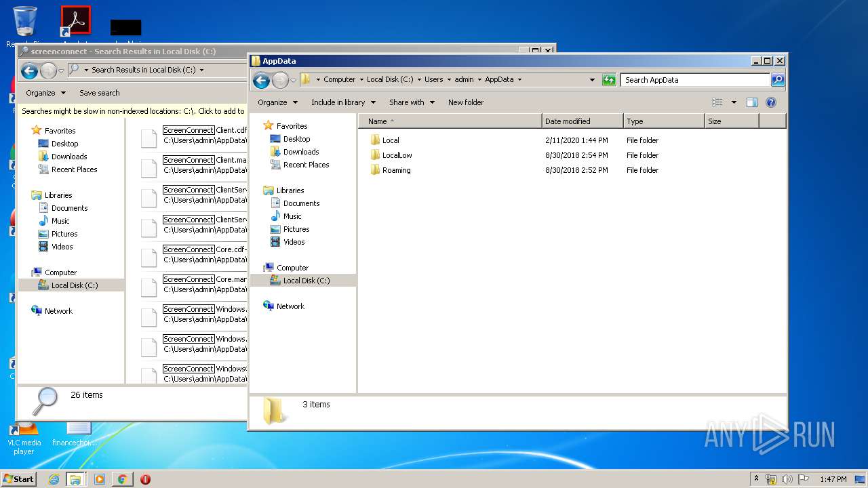Select the LocalLow folder icon
The height and width of the screenshot is (488, 868).
click(375, 155)
